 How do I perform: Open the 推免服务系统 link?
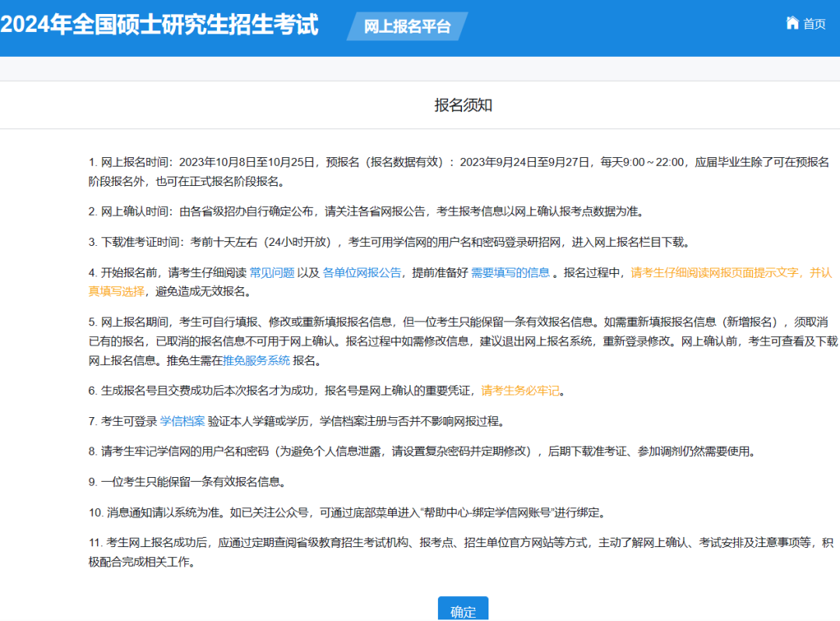click(x=257, y=360)
